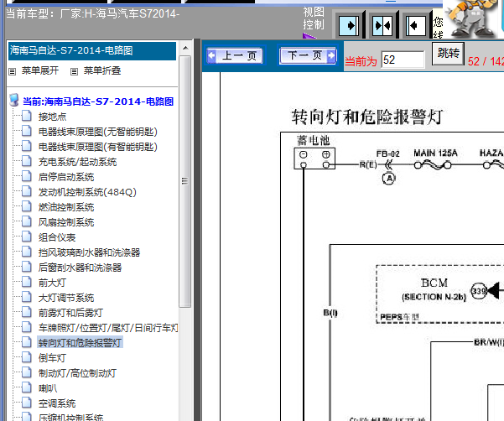Click page icon beside 前雾灯和后雾灯

tap(27, 312)
